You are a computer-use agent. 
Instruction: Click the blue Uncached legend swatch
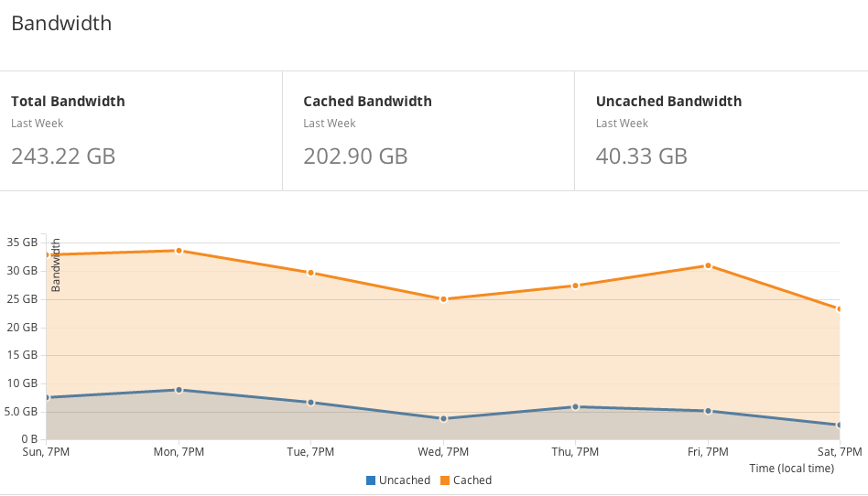coord(371,480)
